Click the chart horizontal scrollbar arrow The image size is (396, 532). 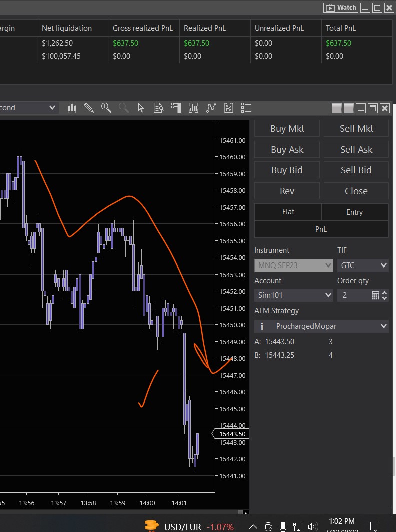pyautogui.click(x=246, y=512)
